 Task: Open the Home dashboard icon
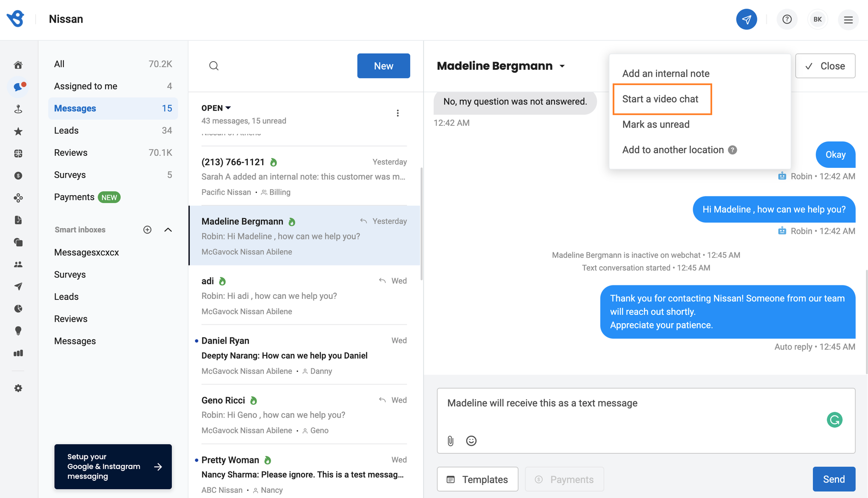18,64
